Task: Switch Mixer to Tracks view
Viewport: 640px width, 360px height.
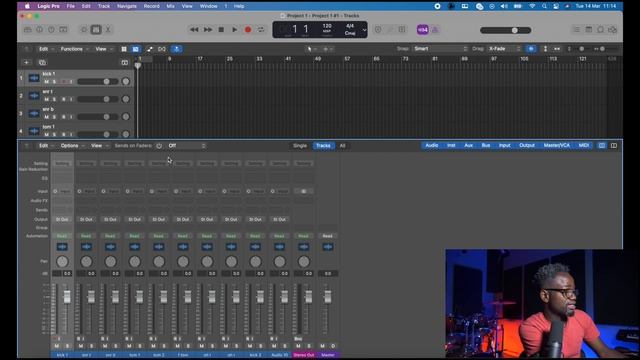Action: [x=323, y=146]
